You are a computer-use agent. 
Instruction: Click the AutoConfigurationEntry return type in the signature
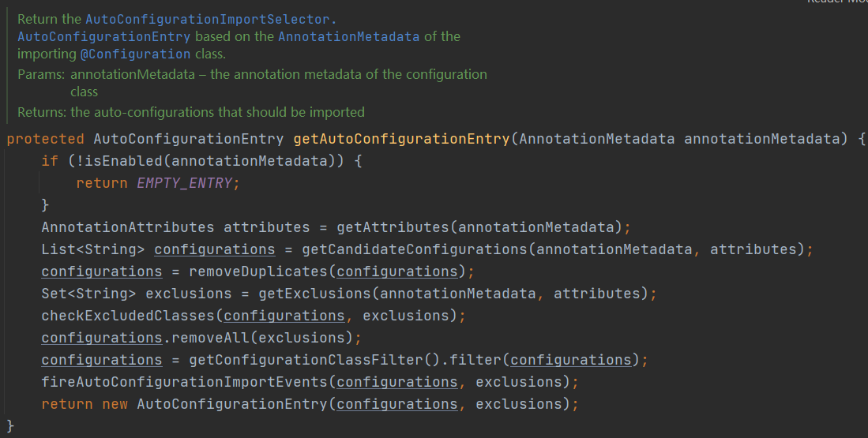click(188, 139)
